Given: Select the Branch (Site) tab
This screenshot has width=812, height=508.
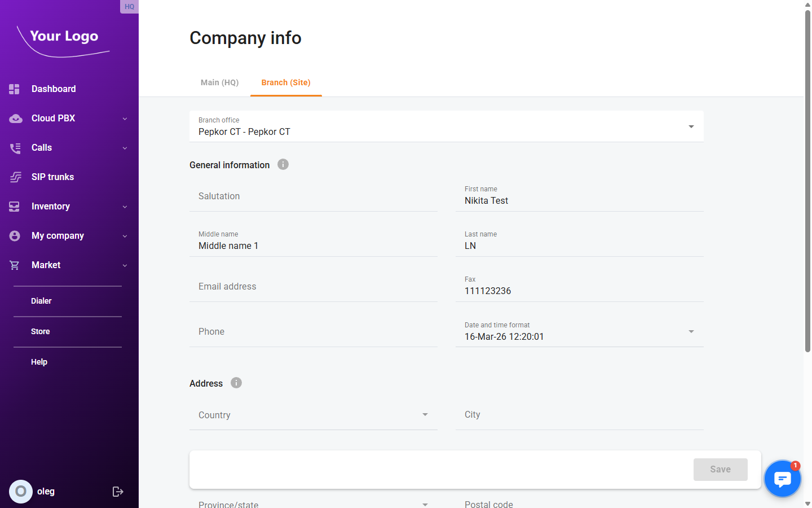Looking at the screenshot, I should click(286, 82).
